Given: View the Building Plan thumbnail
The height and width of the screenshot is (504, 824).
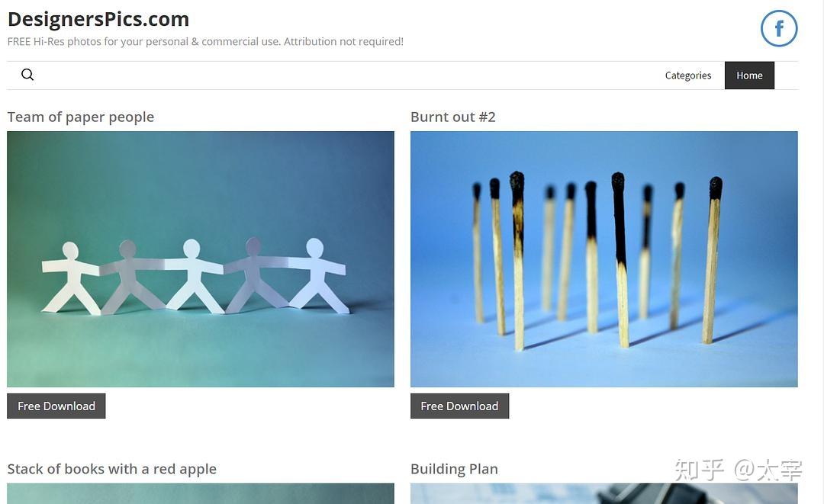Looking at the screenshot, I should pyautogui.click(x=604, y=493).
